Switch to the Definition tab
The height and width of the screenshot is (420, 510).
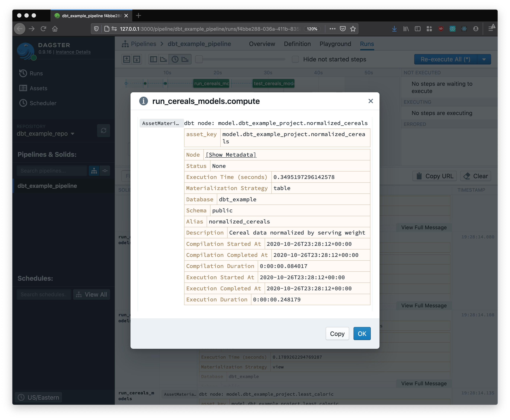pyautogui.click(x=297, y=44)
